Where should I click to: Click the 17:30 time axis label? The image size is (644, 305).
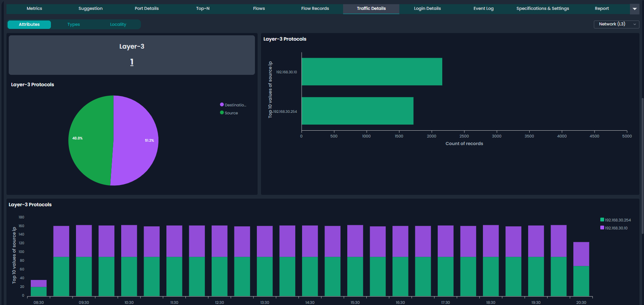(446, 302)
